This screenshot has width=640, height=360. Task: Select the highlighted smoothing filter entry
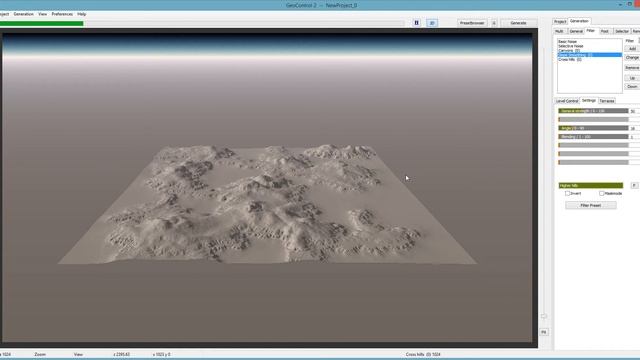589,55
